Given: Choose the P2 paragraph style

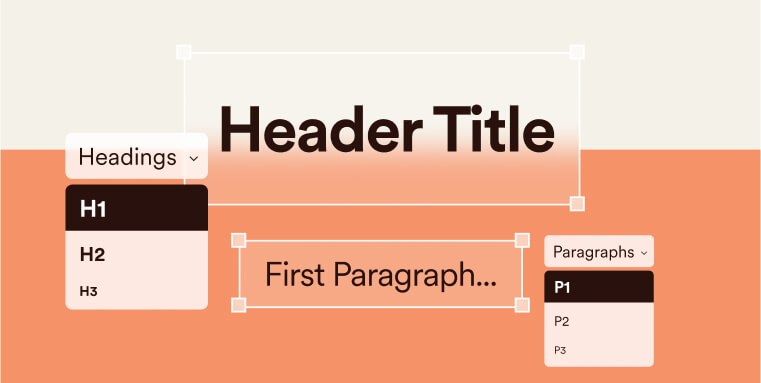Looking at the screenshot, I should [x=599, y=321].
